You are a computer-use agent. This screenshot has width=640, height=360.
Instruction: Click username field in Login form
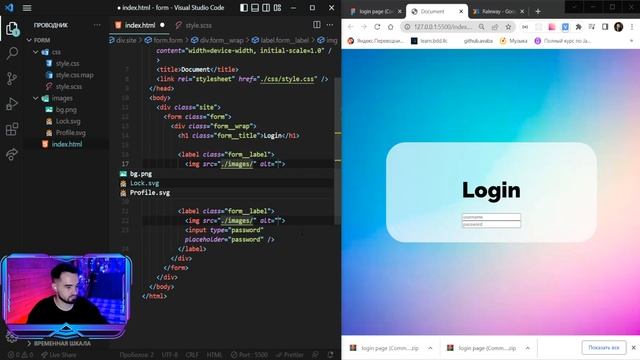(491, 217)
